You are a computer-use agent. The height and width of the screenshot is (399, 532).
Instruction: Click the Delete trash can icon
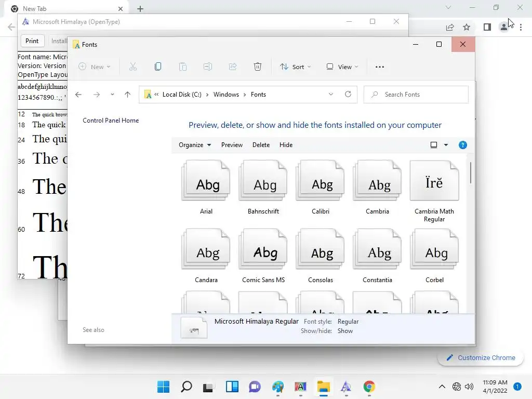tap(258, 67)
